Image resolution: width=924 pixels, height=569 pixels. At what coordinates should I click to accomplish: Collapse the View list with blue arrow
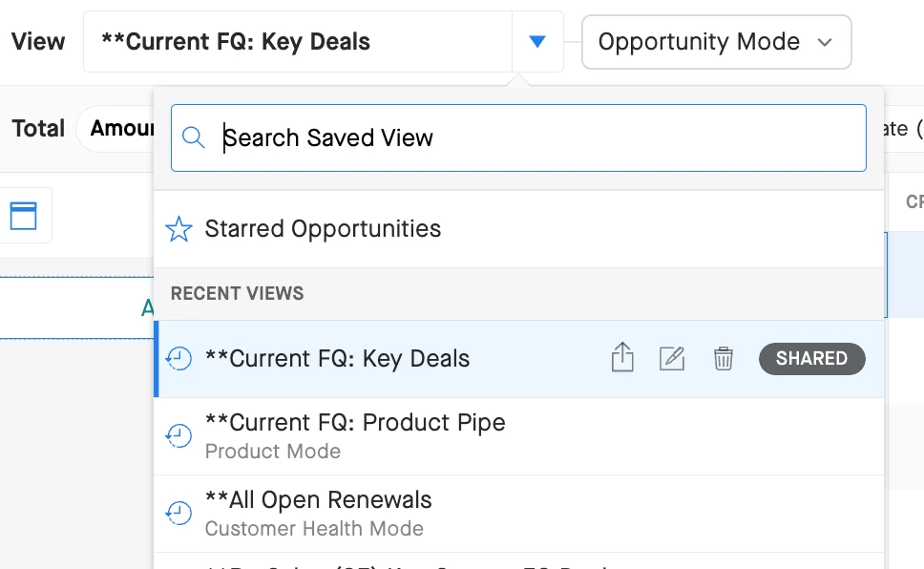[x=537, y=42]
